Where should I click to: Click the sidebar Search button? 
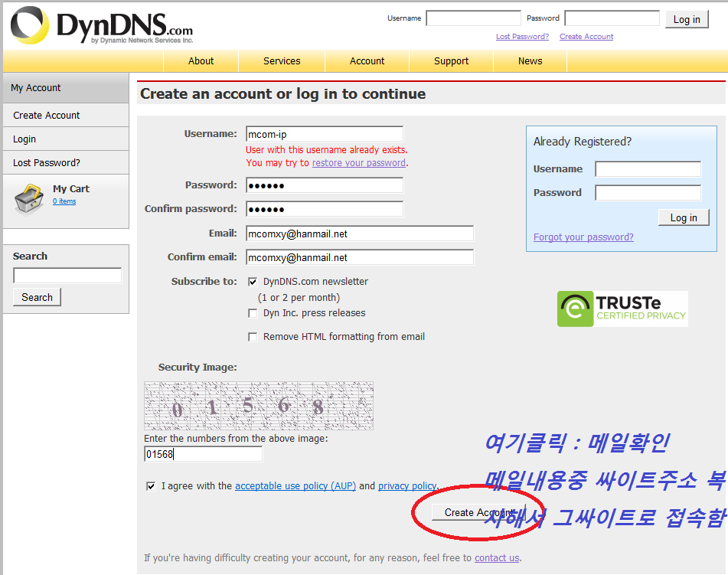(38, 297)
